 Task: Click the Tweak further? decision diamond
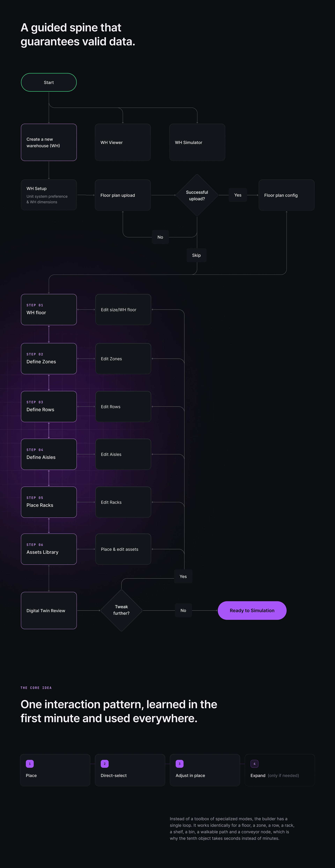coord(121,610)
